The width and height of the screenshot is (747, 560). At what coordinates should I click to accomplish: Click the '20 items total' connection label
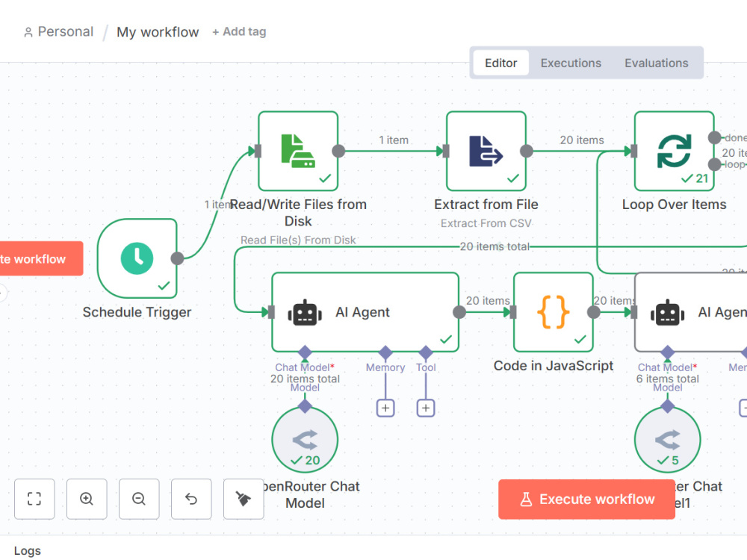click(495, 246)
